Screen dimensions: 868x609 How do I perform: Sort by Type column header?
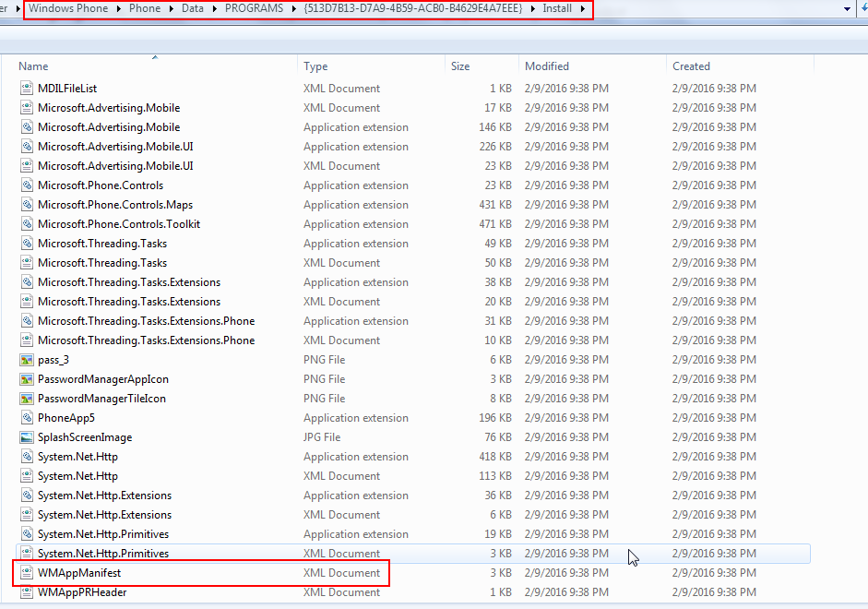[x=315, y=66]
